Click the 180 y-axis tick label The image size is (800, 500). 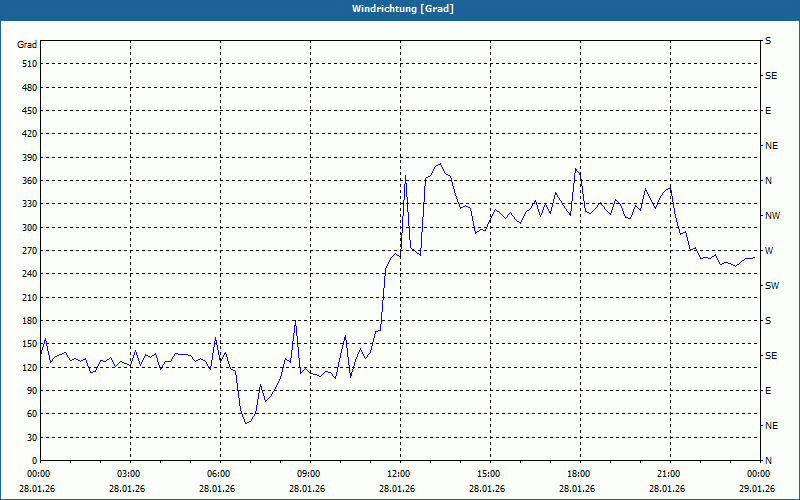tap(30, 321)
